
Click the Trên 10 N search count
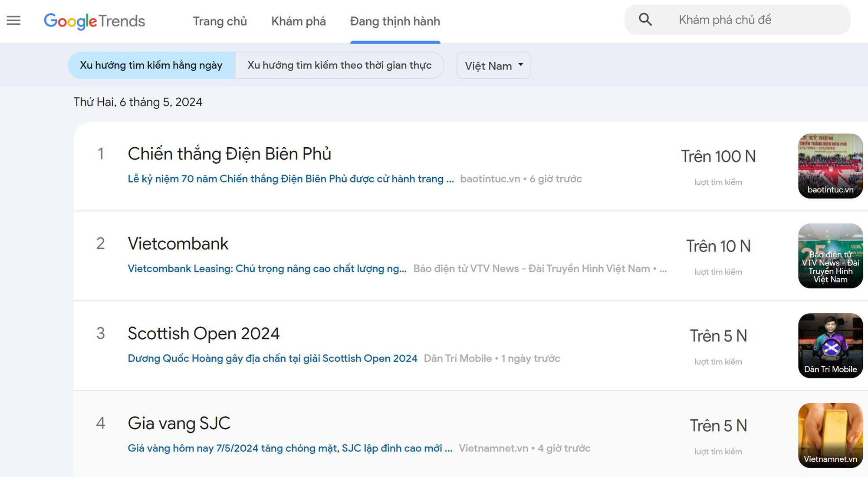point(718,246)
